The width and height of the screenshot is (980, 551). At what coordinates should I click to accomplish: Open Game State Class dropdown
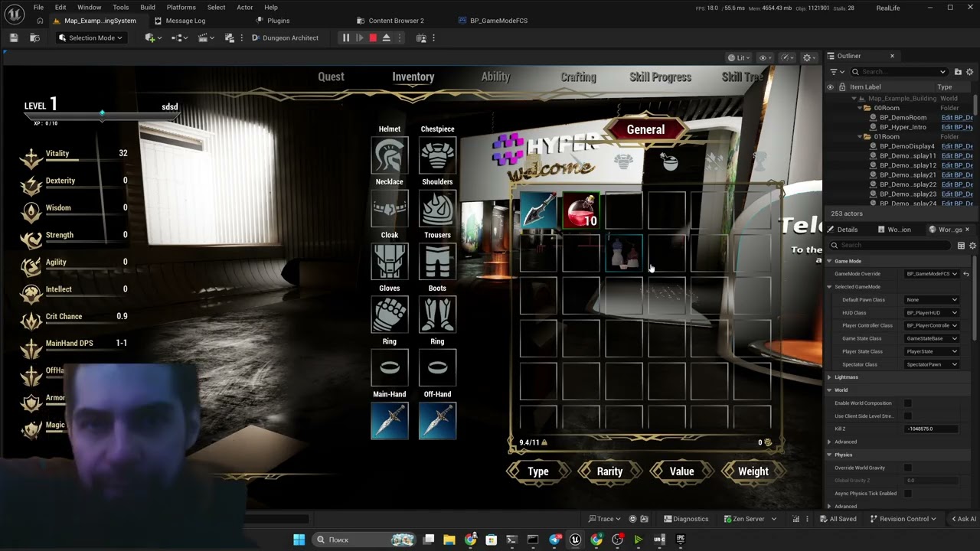point(932,338)
